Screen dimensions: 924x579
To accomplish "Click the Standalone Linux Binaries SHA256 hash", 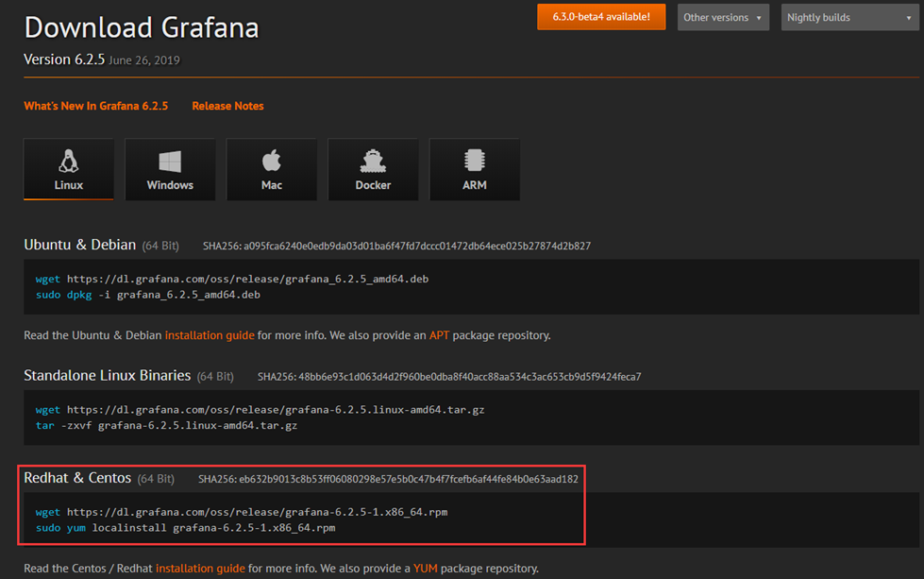I will click(449, 377).
